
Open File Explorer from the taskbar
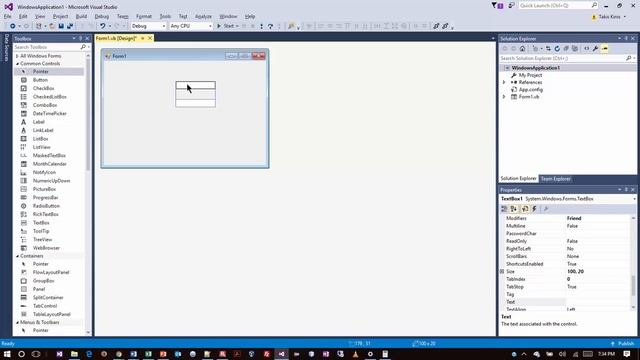74,354
